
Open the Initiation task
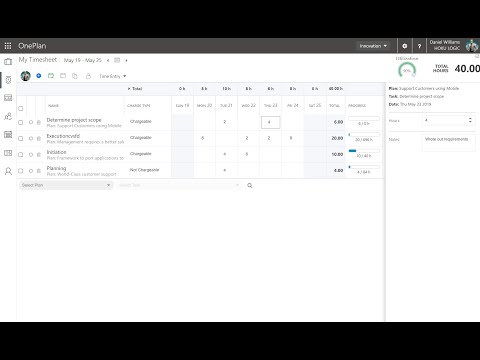tap(56, 152)
